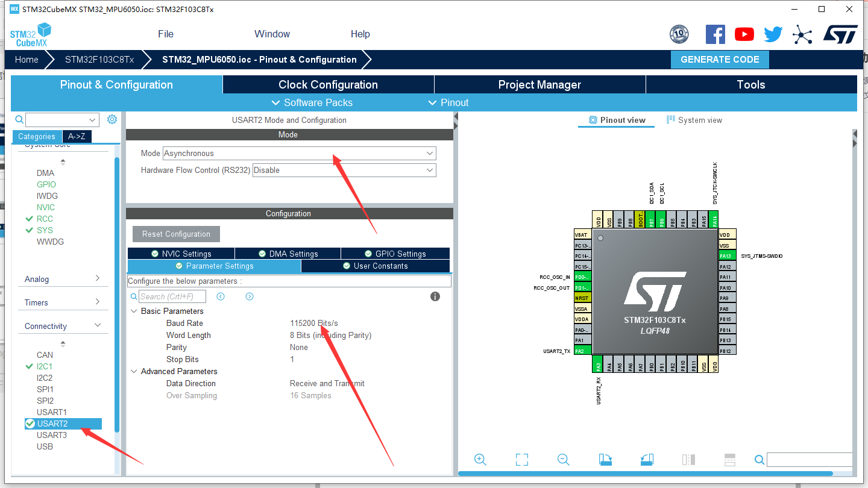Screen dimensions: 868x488
Task: Open the category search combo box arrow
Action: click(x=93, y=120)
